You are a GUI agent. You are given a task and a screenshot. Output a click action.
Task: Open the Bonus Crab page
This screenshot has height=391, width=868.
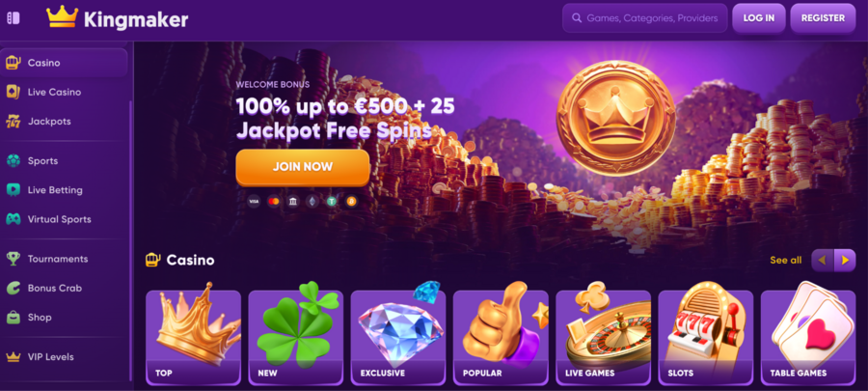click(x=55, y=288)
